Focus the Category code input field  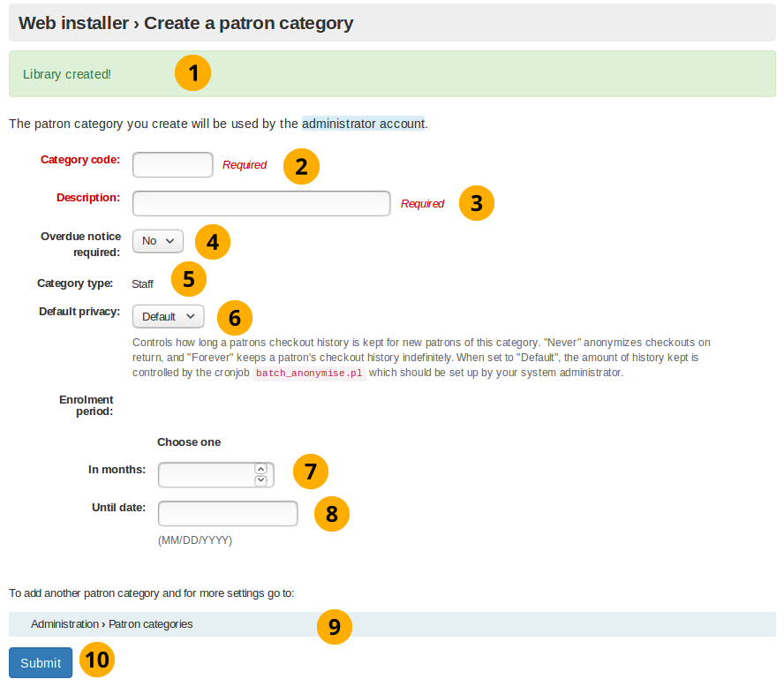pos(173,165)
